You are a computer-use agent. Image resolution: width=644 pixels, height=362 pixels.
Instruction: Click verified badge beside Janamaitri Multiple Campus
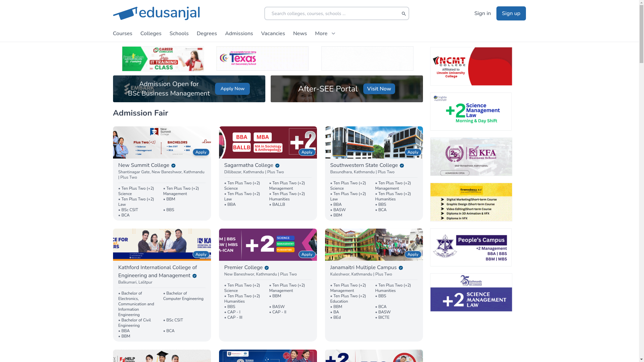coord(401,268)
